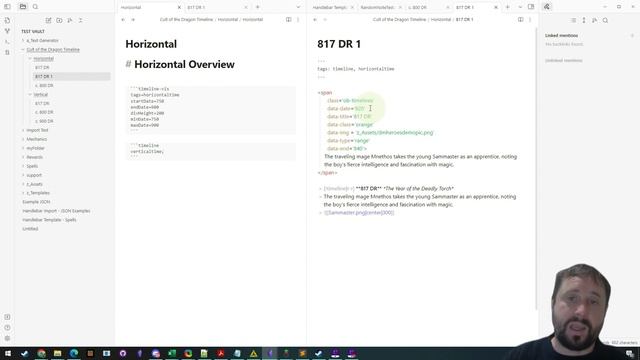Navigate back in the 817 DR 1 pane

pyautogui.click(x=315, y=20)
